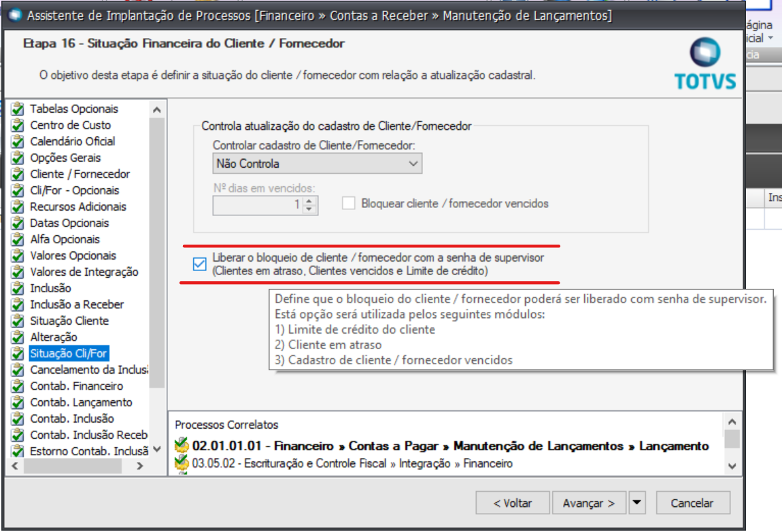782x532 pixels.
Task: Click the checkmark icon beside Contab. Financeiro
Action: click(18, 386)
